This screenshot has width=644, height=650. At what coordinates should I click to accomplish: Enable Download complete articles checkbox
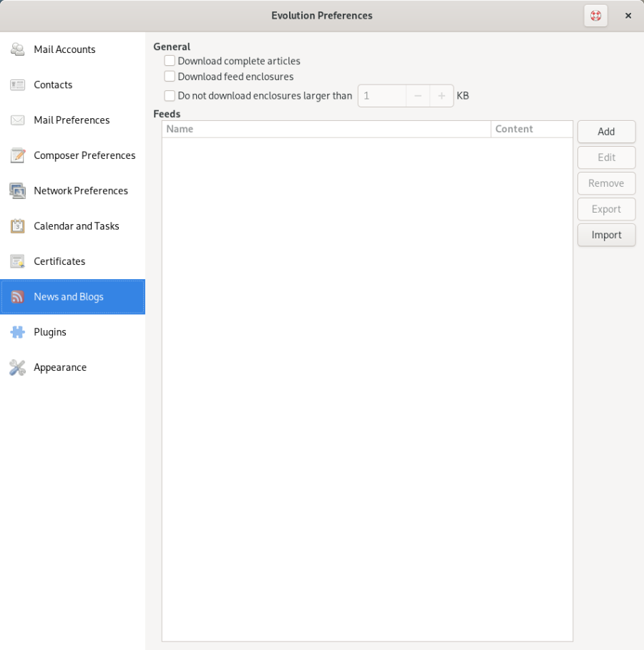pos(170,61)
